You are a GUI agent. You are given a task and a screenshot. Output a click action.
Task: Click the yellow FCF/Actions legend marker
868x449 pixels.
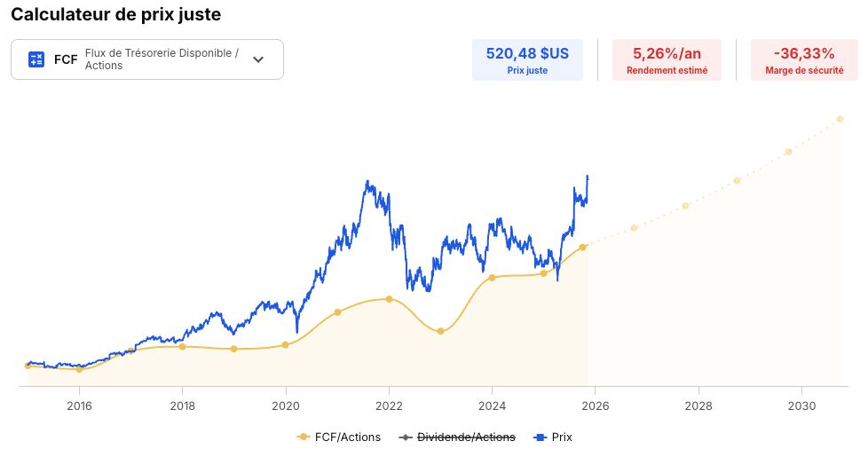coord(303,437)
